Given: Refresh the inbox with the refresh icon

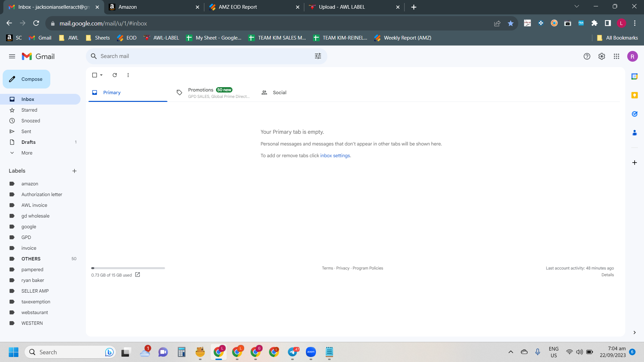Looking at the screenshot, I should (115, 75).
